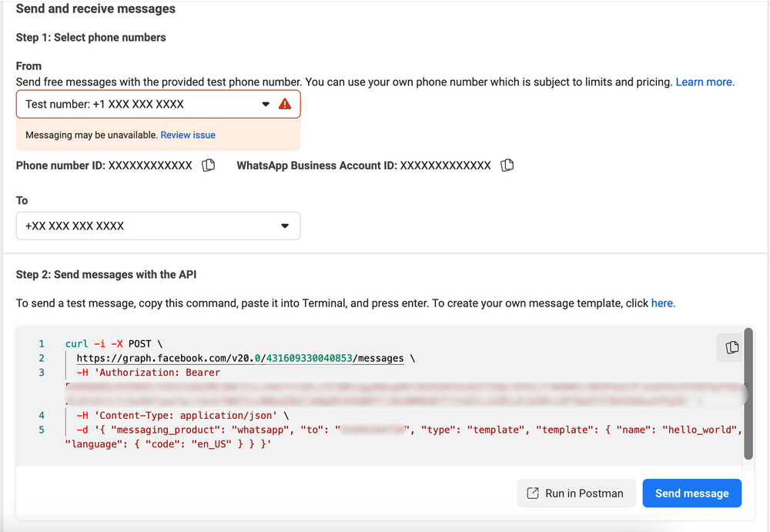Copy the Phone number ID

208,166
